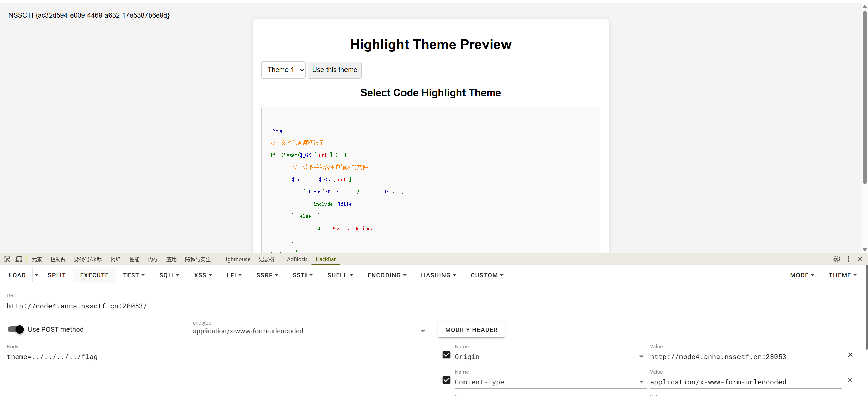Open the Theme 1 select dropdown
The image size is (868, 396).
coord(283,70)
